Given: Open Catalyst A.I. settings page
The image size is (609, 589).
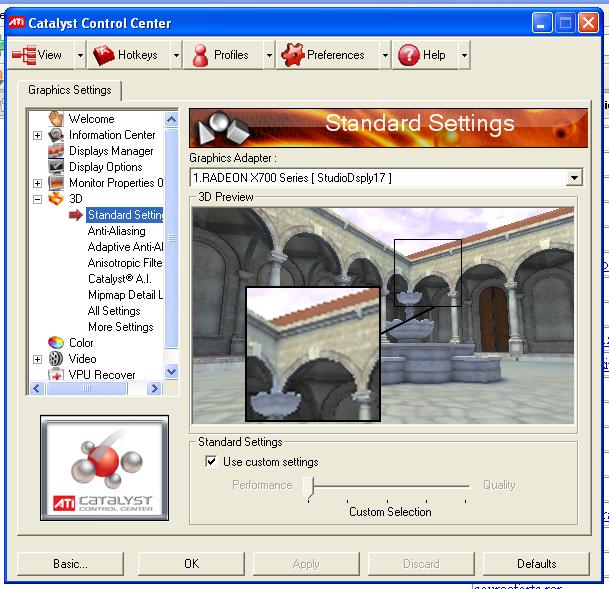Looking at the screenshot, I should click(x=120, y=278).
